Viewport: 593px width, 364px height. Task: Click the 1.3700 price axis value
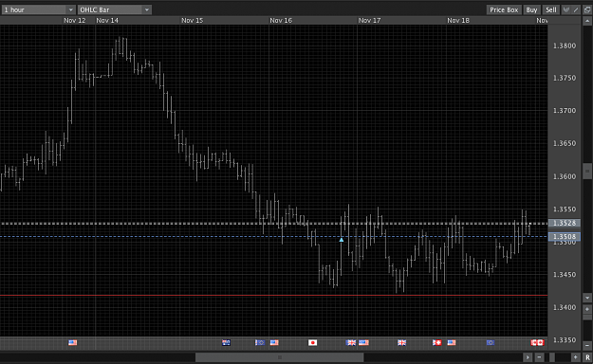tap(565, 111)
